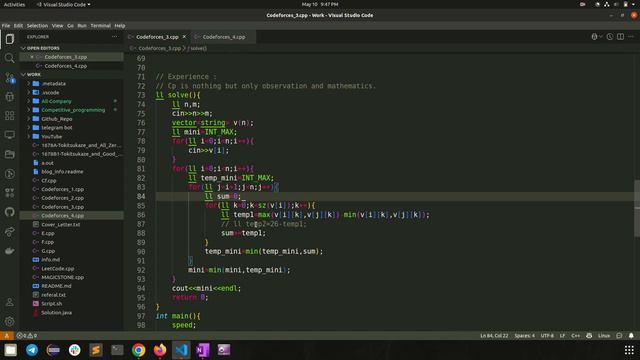Click line number 84 in the gutter
The image size is (640, 360).
click(141, 196)
